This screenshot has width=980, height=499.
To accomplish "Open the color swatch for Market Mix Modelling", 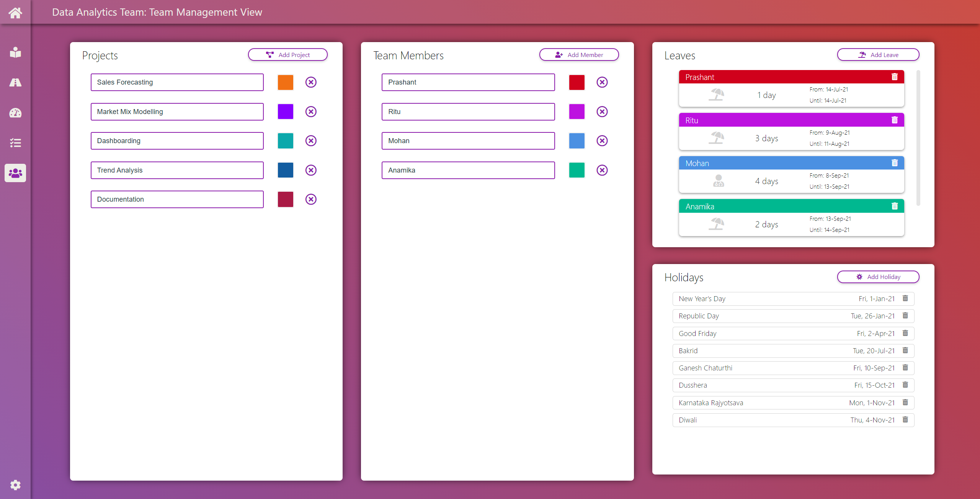I will click(285, 111).
